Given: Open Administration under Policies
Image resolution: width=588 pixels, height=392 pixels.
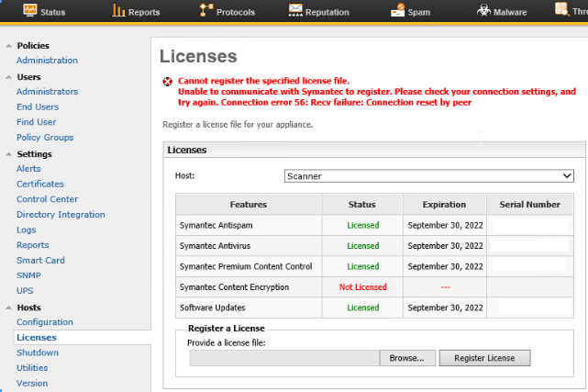Looking at the screenshot, I should click(x=47, y=61).
